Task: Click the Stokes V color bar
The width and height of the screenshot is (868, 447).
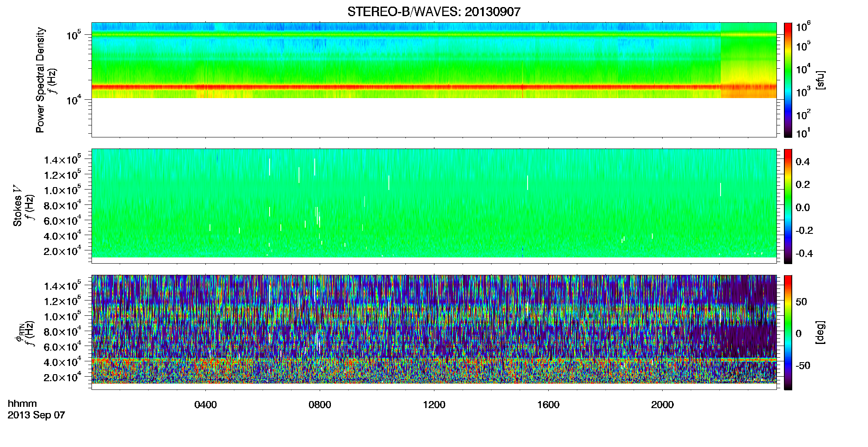Action: point(788,206)
